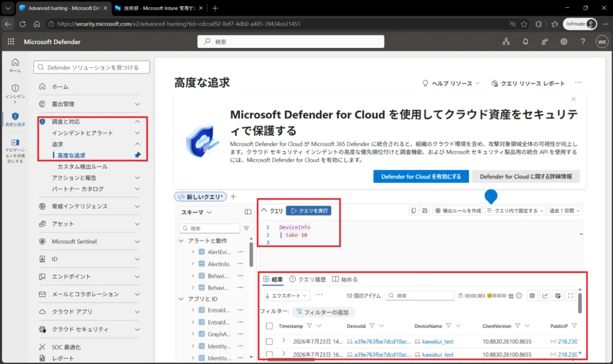Select the 新しいクエリ query tab
This screenshot has height=364, width=613.
click(x=201, y=196)
